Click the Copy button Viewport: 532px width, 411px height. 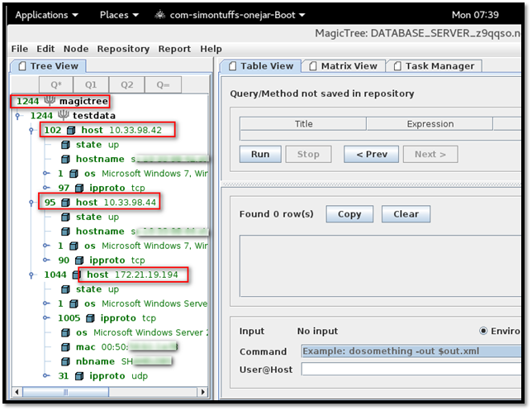(x=349, y=214)
